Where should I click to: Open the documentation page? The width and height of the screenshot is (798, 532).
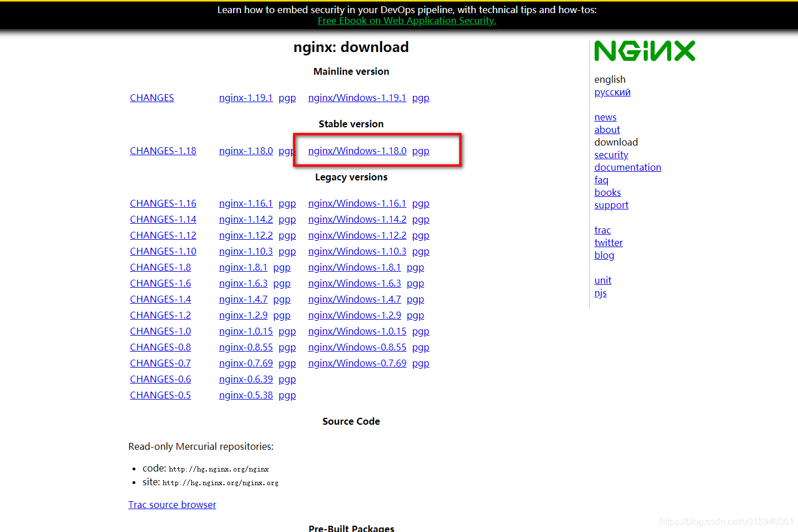pos(627,167)
